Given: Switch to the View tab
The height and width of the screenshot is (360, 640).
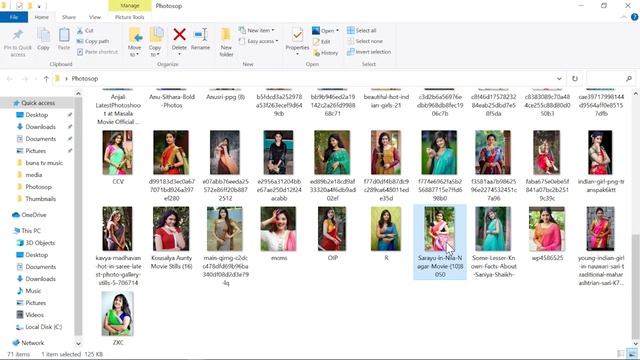Looking at the screenshot, I should click(95, 17).
